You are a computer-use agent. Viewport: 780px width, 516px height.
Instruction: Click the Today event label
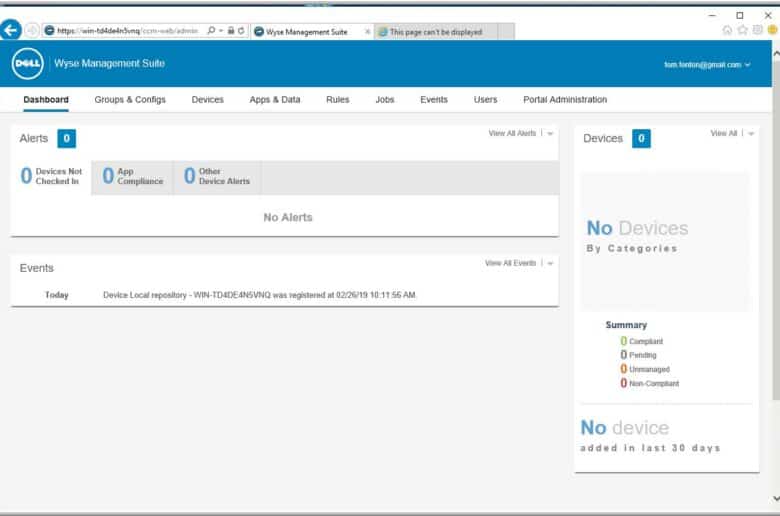[x=57, y=295]
